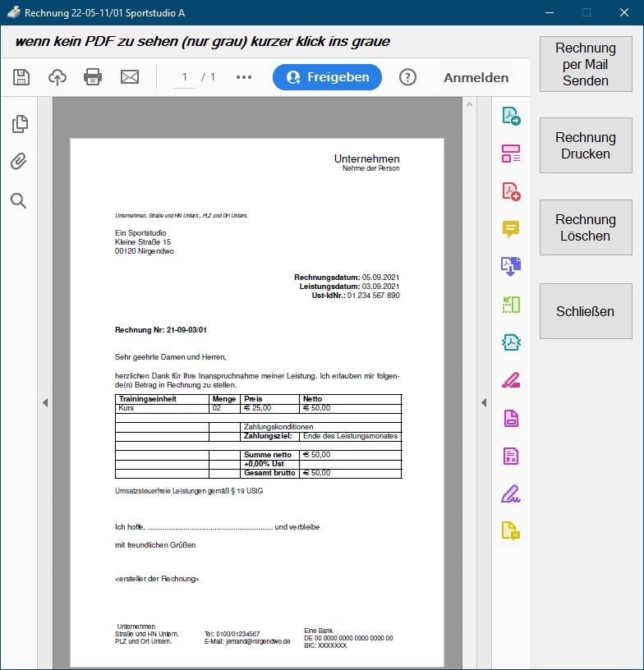The width and height of the screenshot is (644, 670).
Task: Click the Schließen button
Action: tap(586, 311)
